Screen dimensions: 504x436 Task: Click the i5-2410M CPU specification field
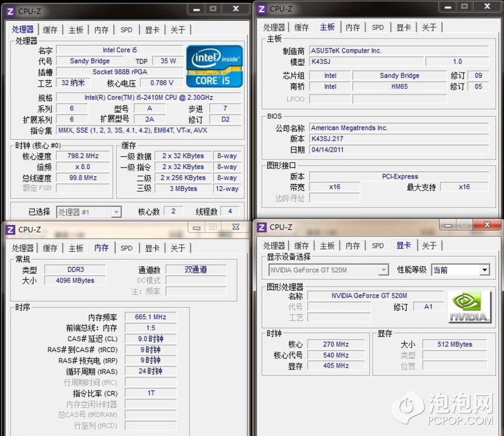point(149,97)
